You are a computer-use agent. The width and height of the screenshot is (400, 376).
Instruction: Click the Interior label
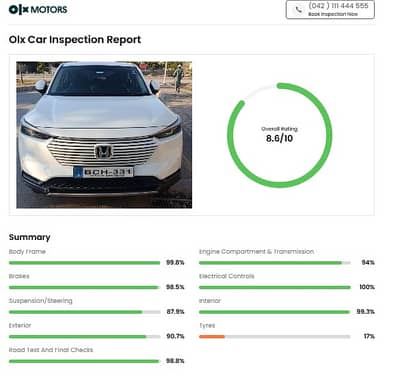pos(210,301)
